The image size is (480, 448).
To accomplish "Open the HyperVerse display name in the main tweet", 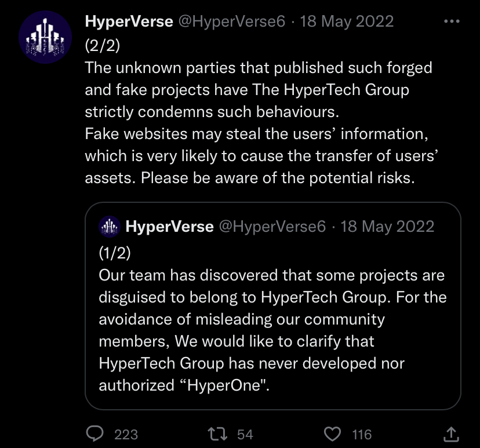I will [x=129, y=22].
